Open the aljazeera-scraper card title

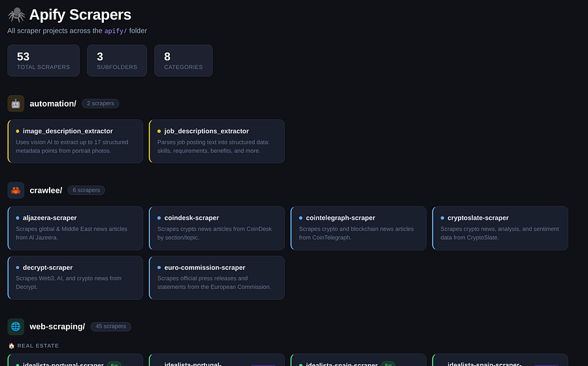coord(50,218)
